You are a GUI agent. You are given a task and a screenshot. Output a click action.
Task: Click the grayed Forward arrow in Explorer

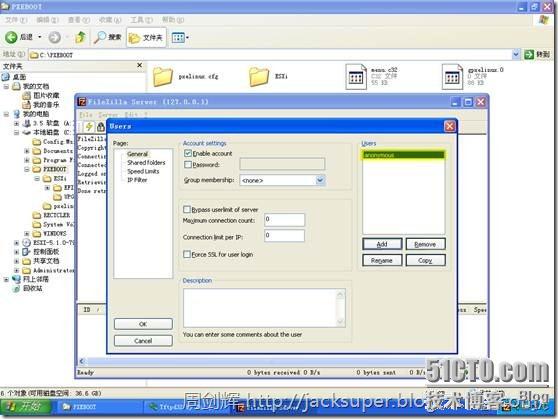pyautogui.click(x=54, y=37)
